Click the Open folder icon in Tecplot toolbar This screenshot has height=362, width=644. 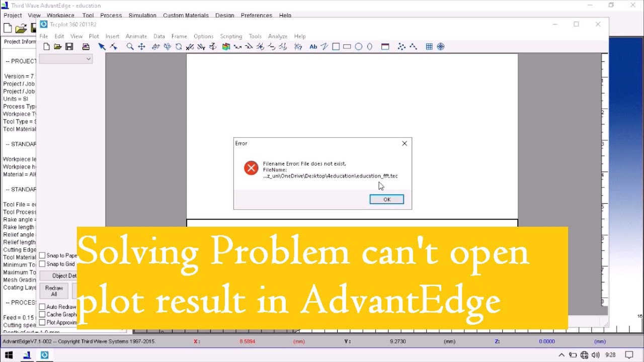click(x=58, y=47)
